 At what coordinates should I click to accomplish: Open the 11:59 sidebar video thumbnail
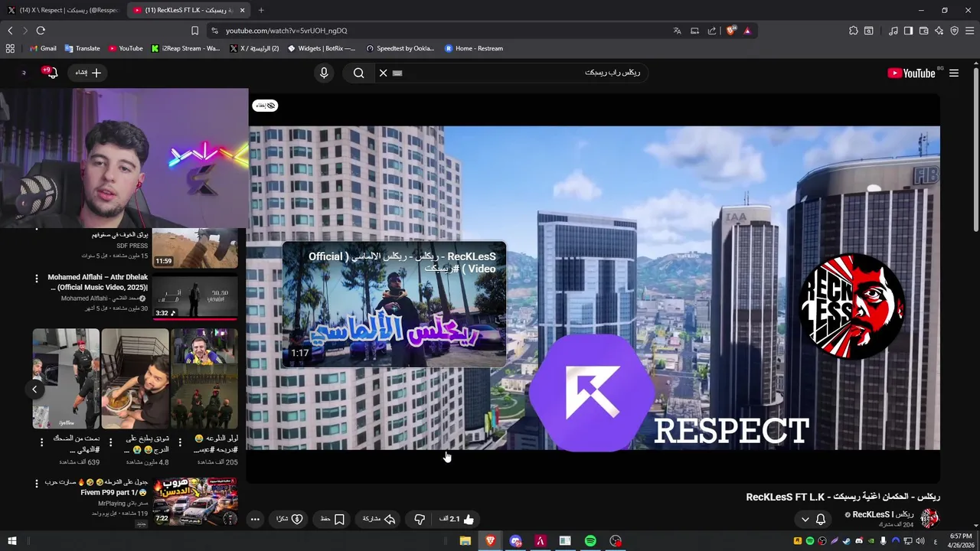tap(194, 249)
